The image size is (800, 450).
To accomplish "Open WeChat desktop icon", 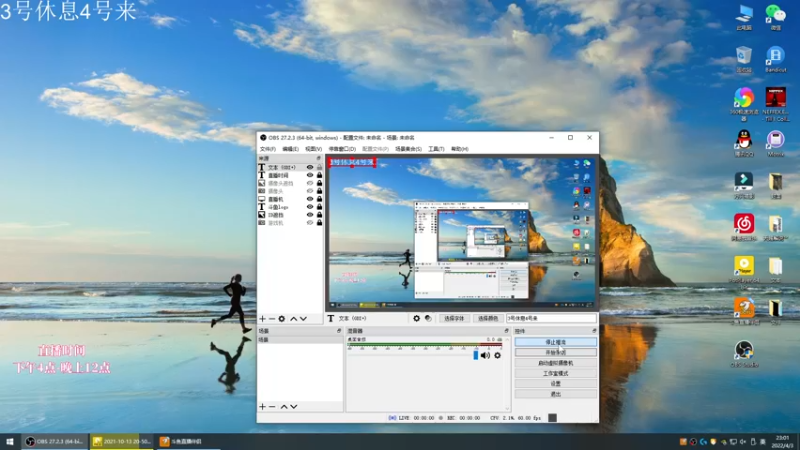I will point(776,17).
